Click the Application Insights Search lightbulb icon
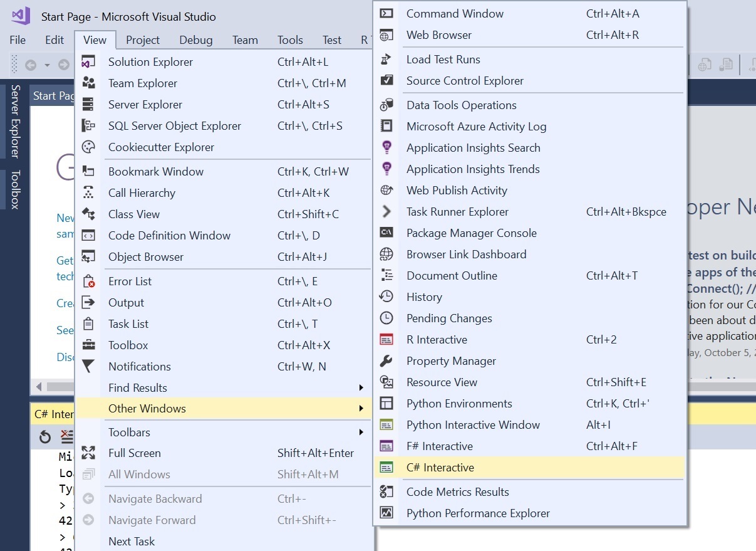 [387, 148]
